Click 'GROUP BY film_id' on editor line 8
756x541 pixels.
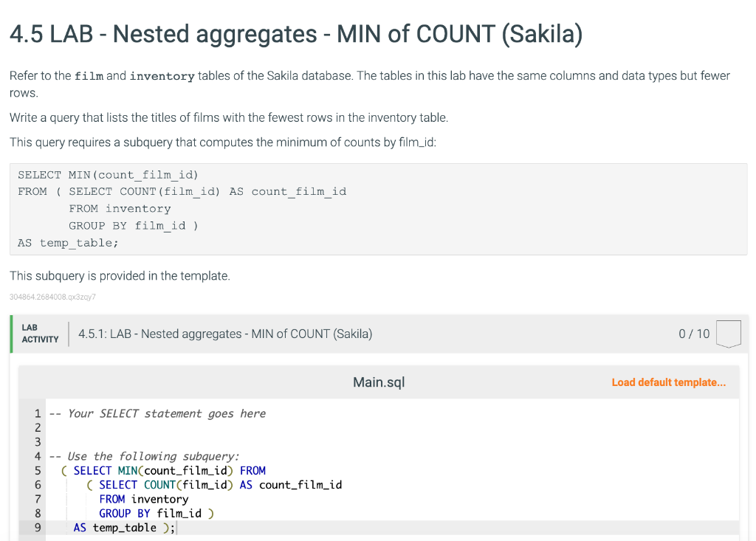point(150,514)
